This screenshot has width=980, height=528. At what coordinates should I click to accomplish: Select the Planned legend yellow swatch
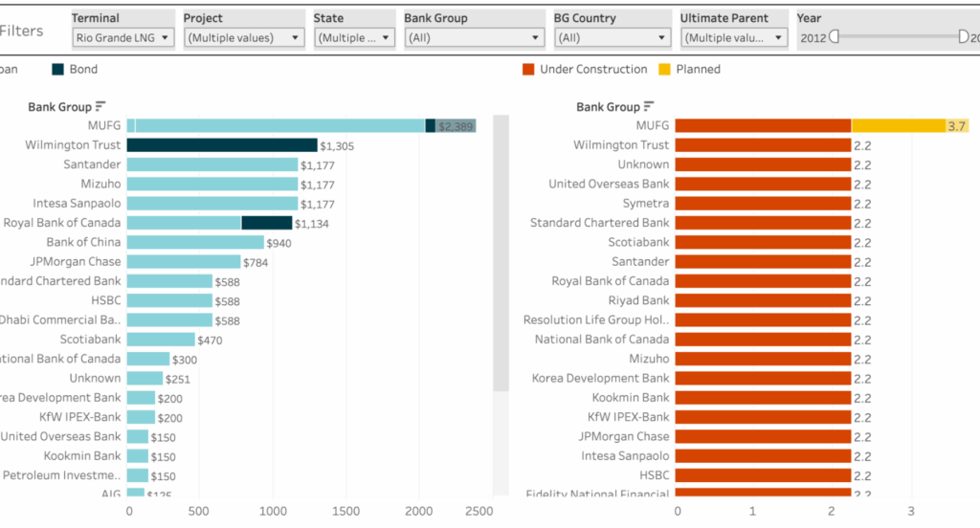[664, 70]
